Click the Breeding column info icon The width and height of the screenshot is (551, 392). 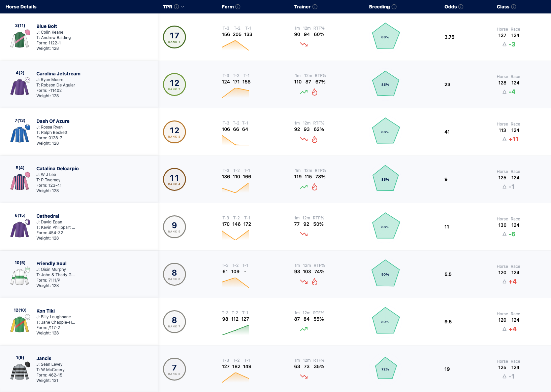click(x=394, y=7)
